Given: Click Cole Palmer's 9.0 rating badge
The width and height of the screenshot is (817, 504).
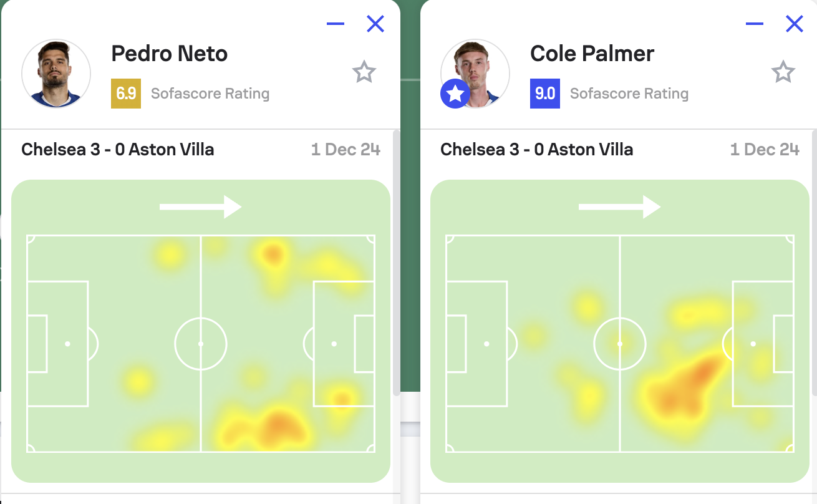Looking at the screenshot, I should point(545,94).
